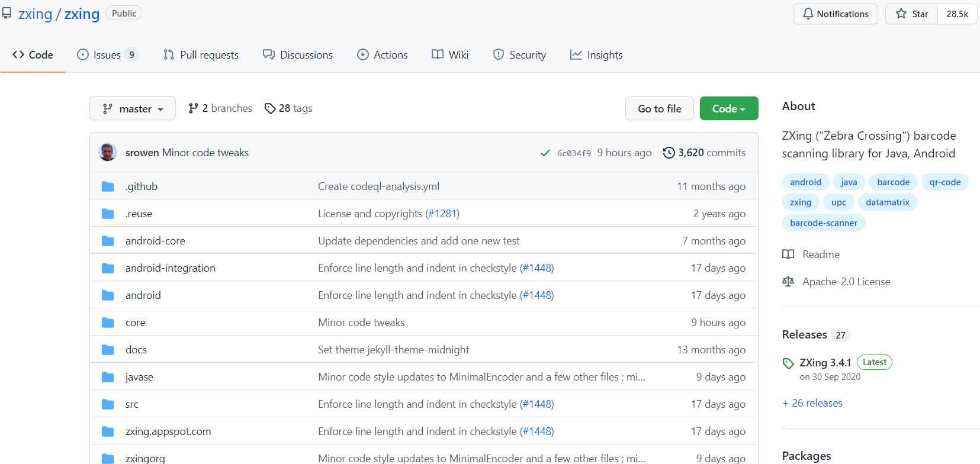Go to the Discussions tab
980x464 pixels.
click(298, 55)
